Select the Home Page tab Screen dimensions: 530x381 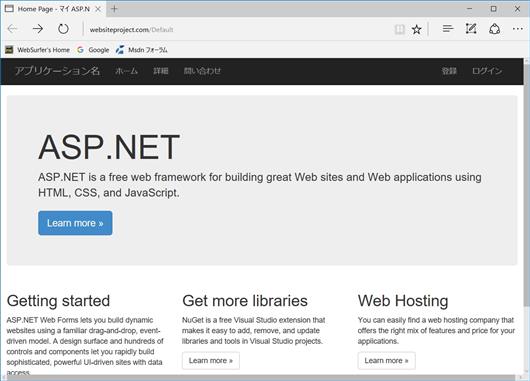[x=53, y=9]
